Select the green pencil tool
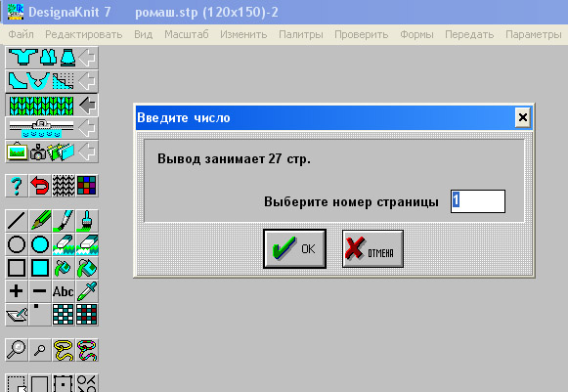This screenshot has width=568, height=392. tap(40, 221)
